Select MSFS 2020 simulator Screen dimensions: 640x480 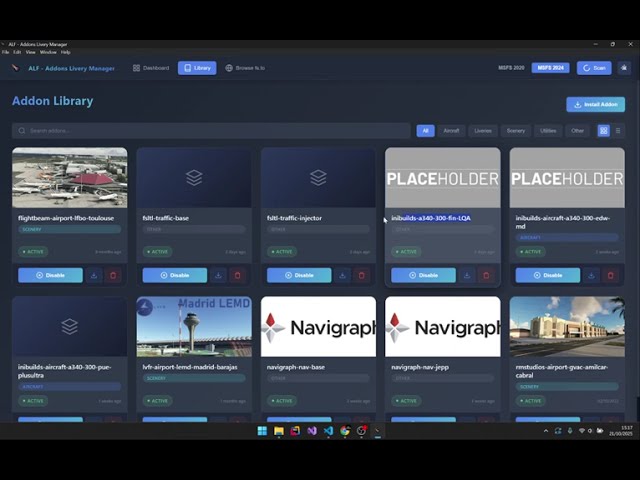click(511, 68)
